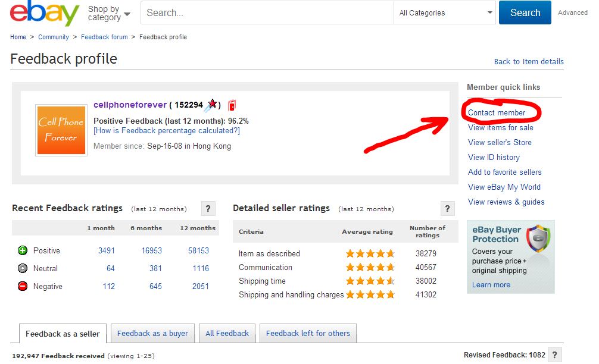Click the Contact member link

pos(497,113)
